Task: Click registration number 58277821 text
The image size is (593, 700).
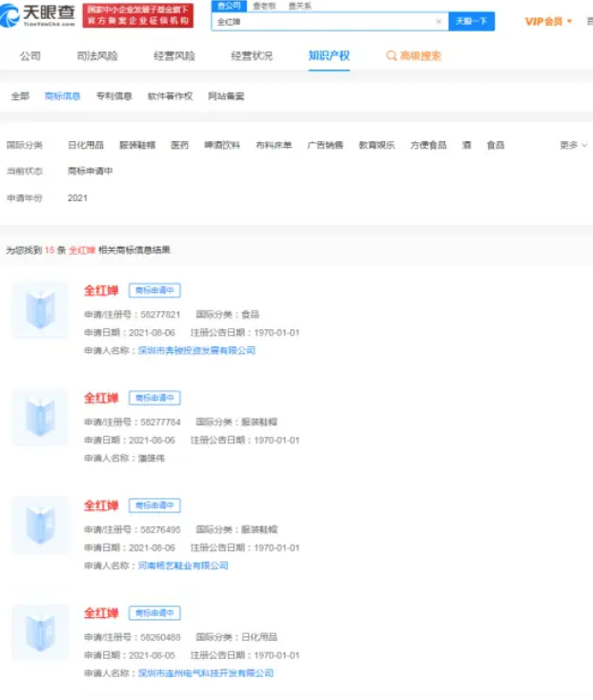Action: [x=160, y=315]
